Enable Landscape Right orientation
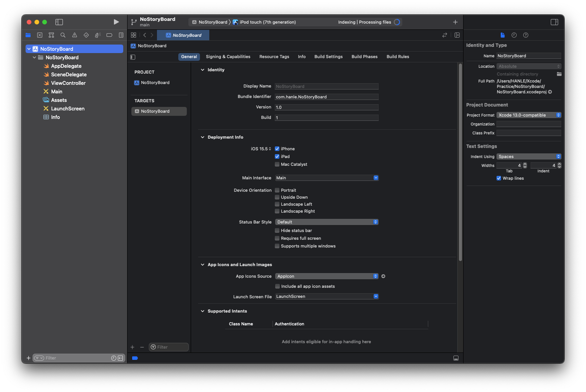The height and width of the screenshot is (392, 586). coord(277,211)
